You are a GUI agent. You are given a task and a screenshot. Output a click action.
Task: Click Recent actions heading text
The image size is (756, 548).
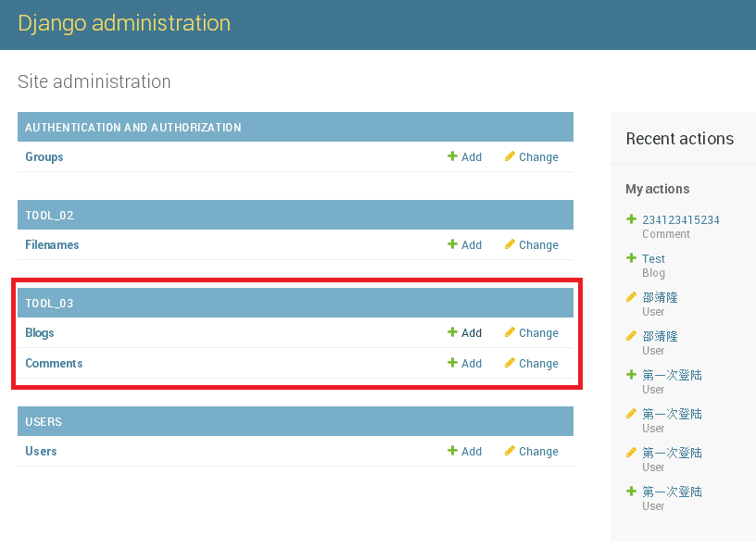[x=680, y=139]
